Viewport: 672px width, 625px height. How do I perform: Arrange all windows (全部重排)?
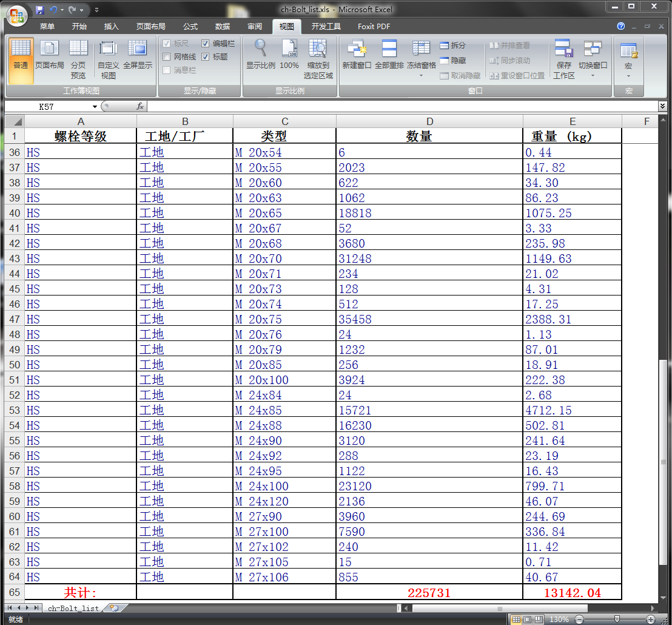[389, 55]
